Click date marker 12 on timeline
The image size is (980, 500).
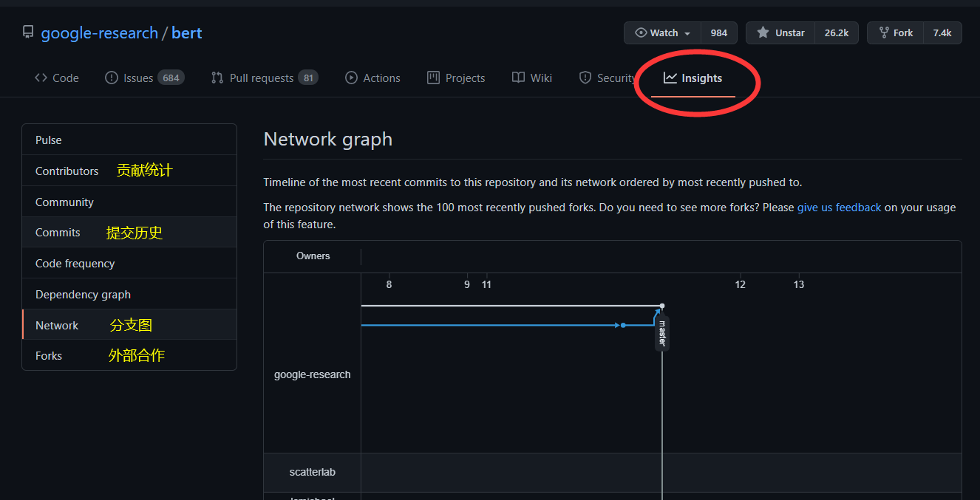coord(741,284)
